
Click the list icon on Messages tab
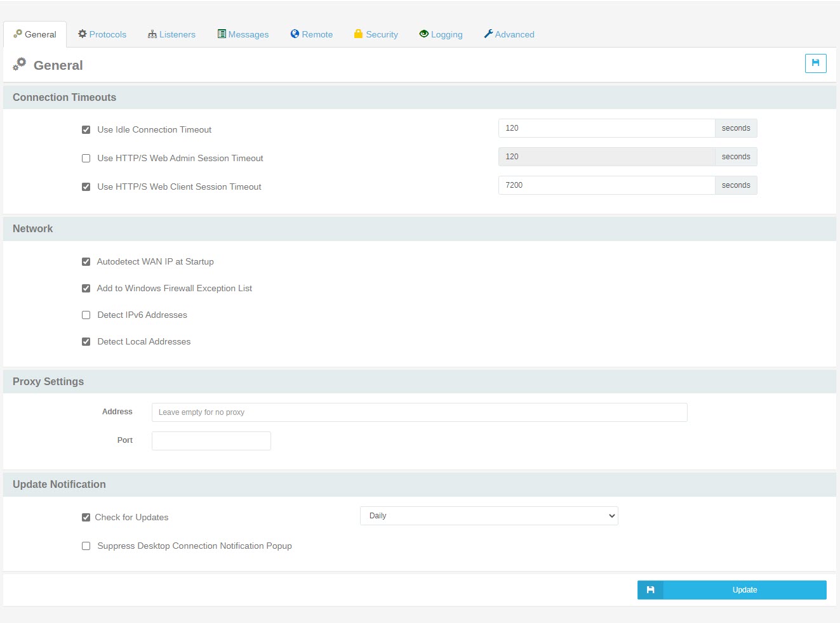point(222,34)
